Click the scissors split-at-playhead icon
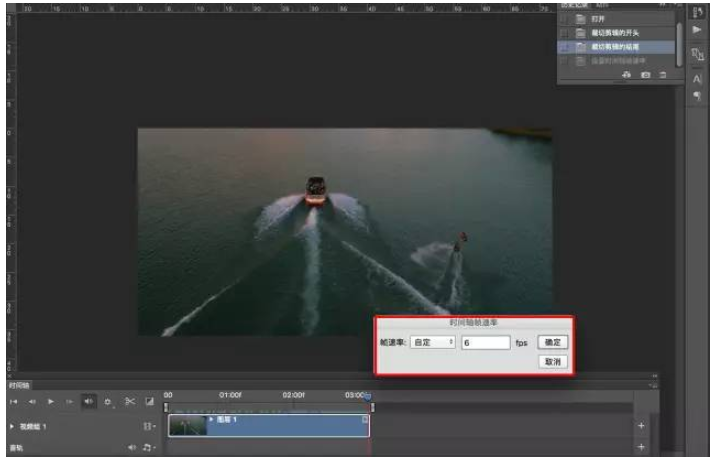The image size is (710, 459). pyautogui.click(x=129, y=401)
